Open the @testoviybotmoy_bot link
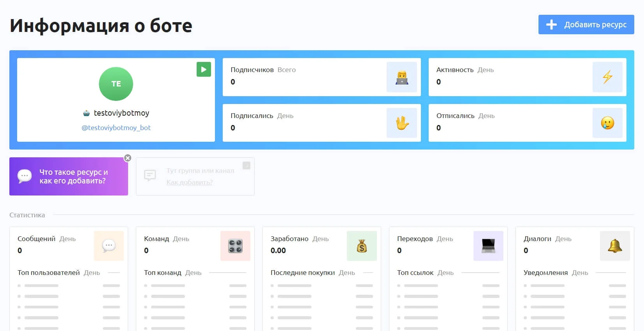The height and width of the screenshot is (331, 644). [x=116, y=128]
